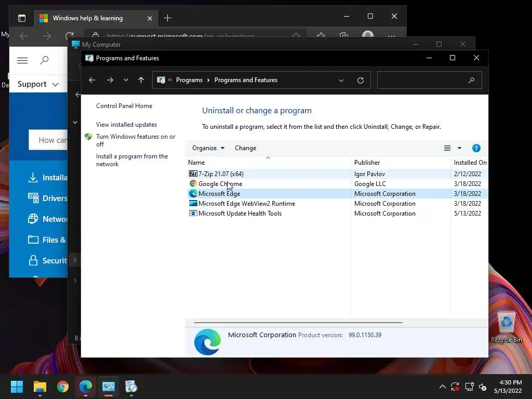Screen dimensions: 532x399
Task: Select the Google Chrome program row
Action: tap(337, 183)
